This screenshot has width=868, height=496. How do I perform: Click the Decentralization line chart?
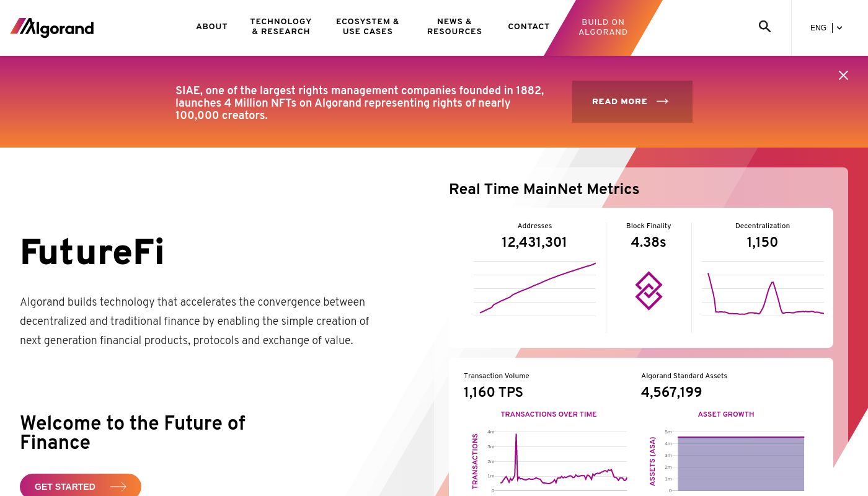pos(763,288)
